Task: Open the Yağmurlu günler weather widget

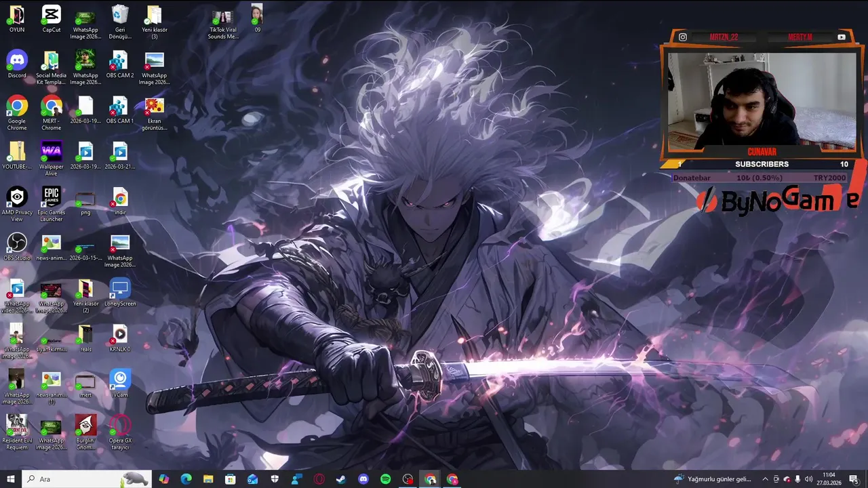Action: 713,479
